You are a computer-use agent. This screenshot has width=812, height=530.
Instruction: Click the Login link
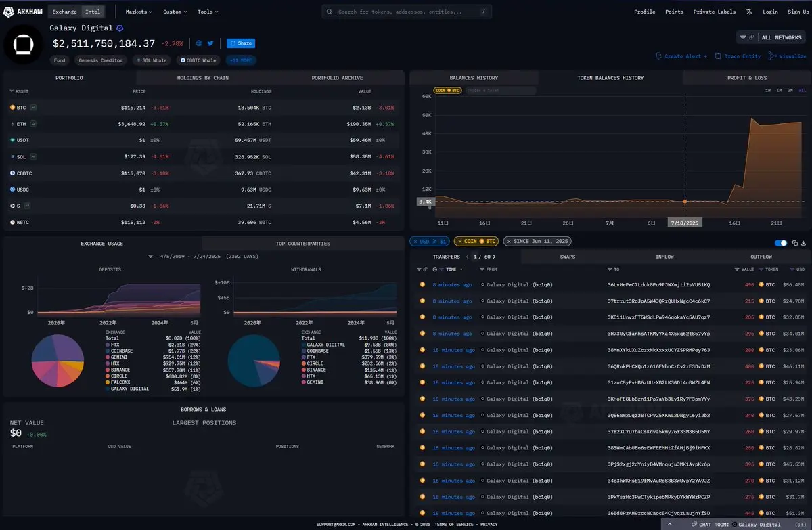tap(770, 12)
